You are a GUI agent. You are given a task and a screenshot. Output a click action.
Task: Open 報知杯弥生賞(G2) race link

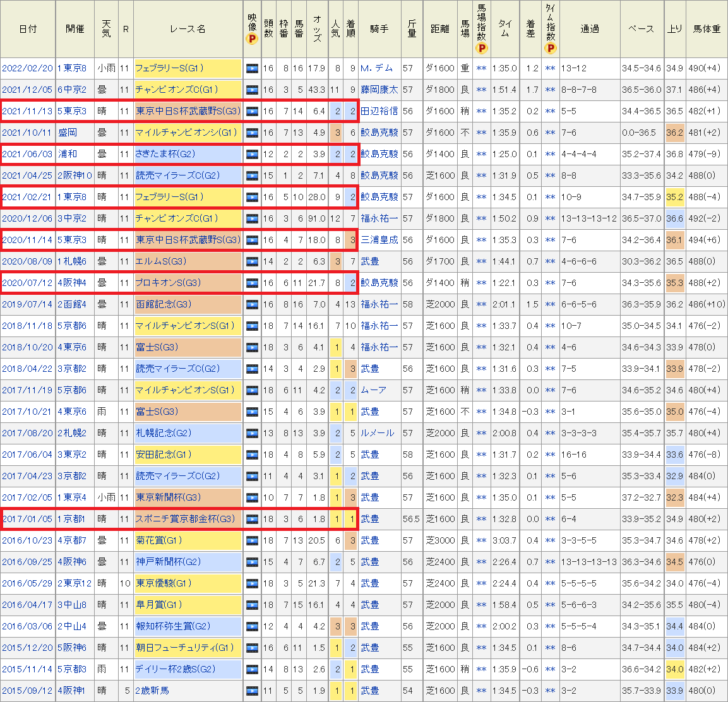click(173, 626)
